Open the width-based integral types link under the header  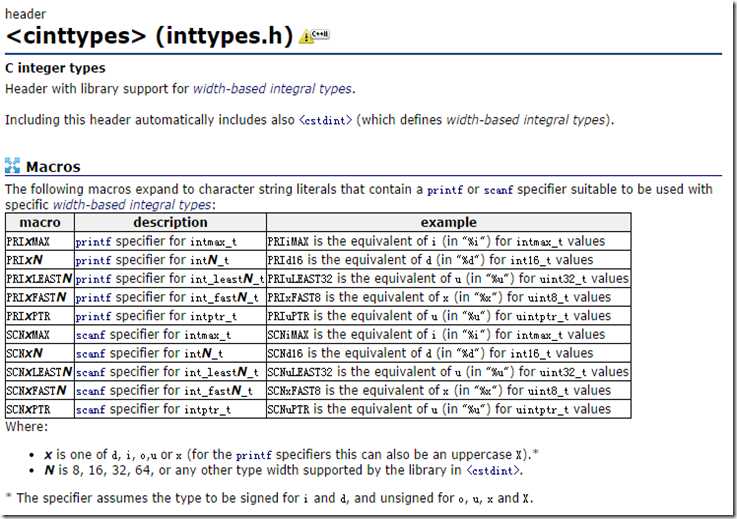(273, 88)
